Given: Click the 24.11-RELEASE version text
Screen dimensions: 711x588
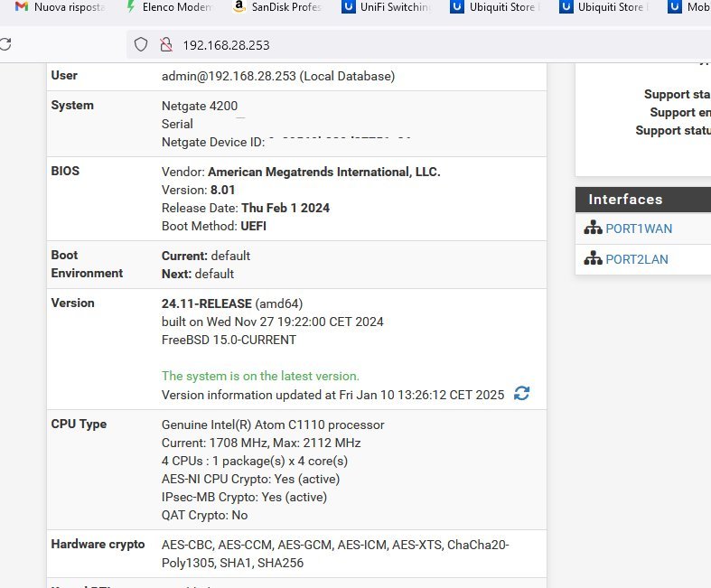Looking at the screenshot, I should coord(207,303).
